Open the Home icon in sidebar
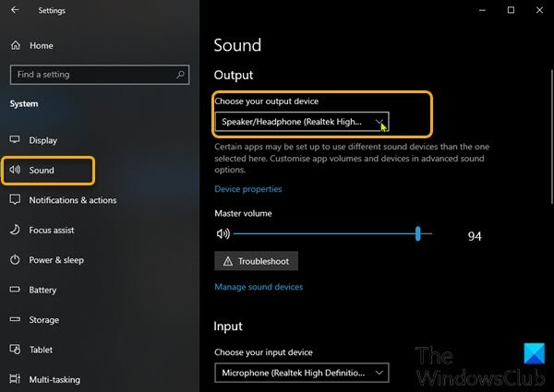Image resolution: width=554 pixels, height=392 pixels. 14,45
